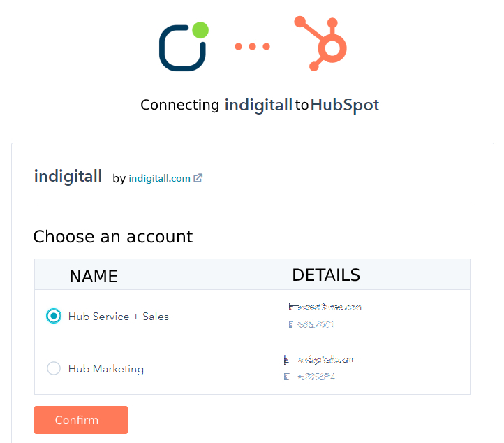Click small icon before Hub Marketing domain
Screen dimensions: 504x443
[x=286, y=360]
